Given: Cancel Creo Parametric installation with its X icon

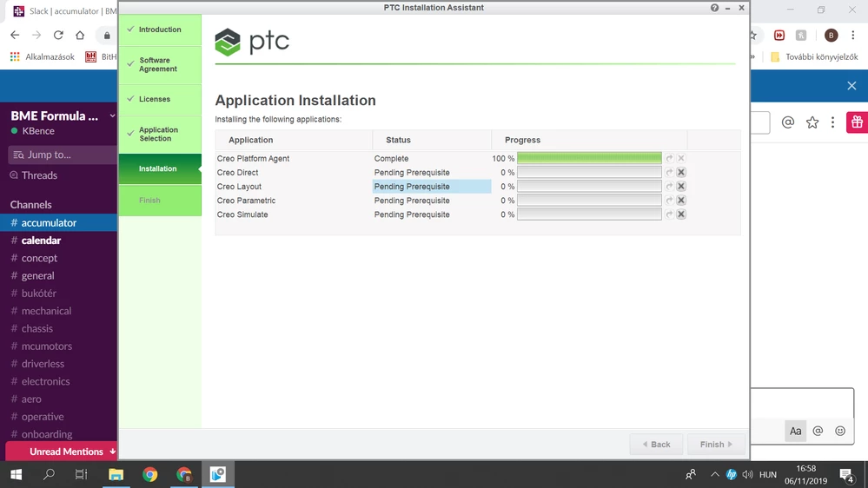Looking at the screenshot, I should click(681, 201).
